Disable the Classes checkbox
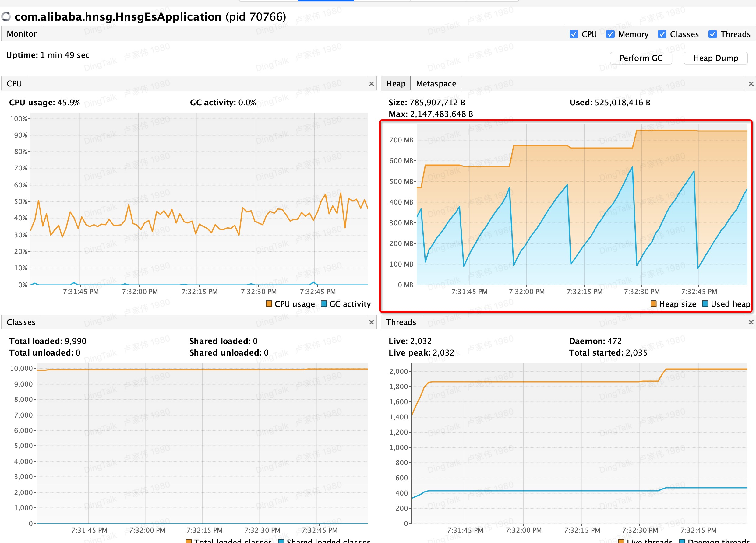The width and height of the screenshot is (756, 543). (662, 34)
